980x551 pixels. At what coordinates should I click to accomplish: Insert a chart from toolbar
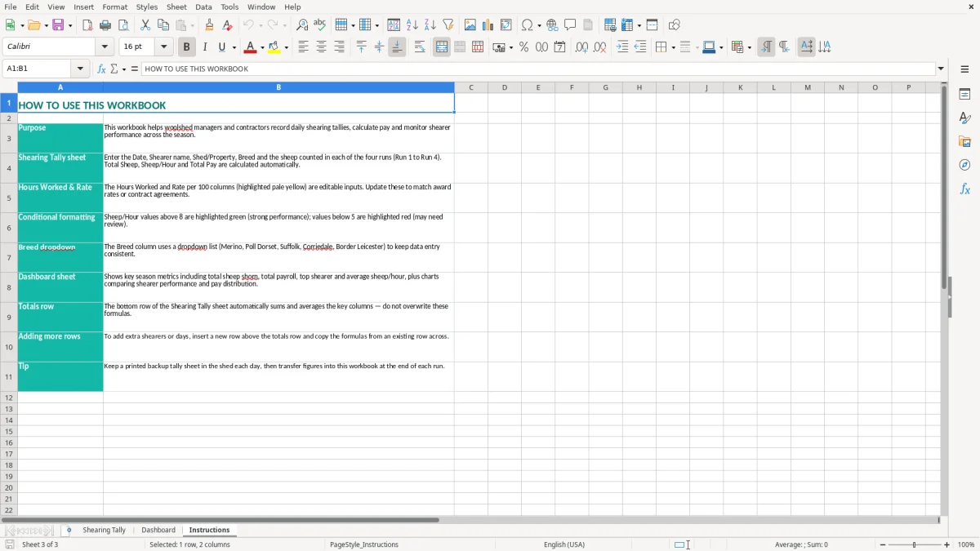point(488,25)
